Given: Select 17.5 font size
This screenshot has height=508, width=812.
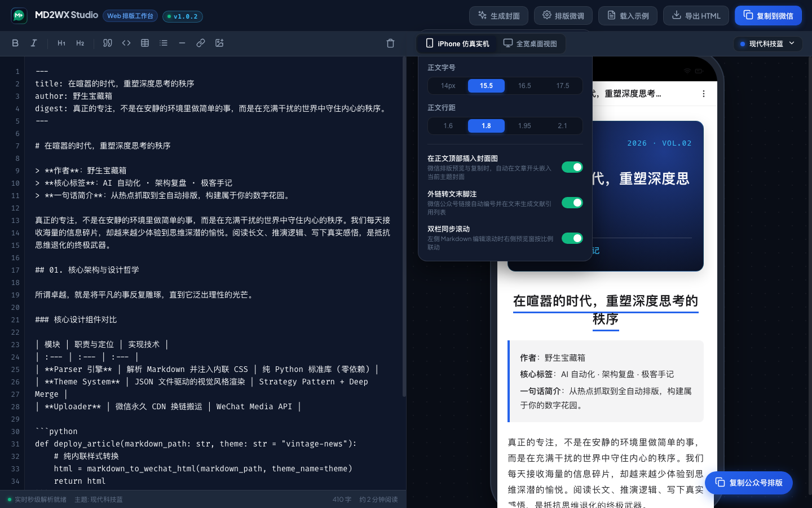Looking at the screenshot, I should [x=563, y=86].
